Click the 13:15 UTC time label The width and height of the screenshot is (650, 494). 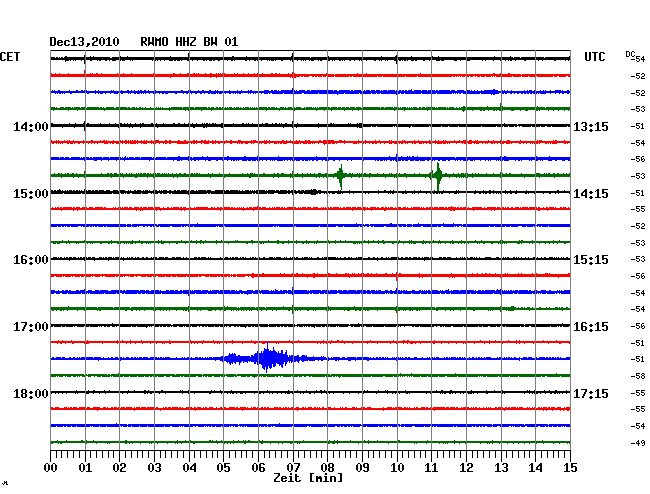click(591, 126)
